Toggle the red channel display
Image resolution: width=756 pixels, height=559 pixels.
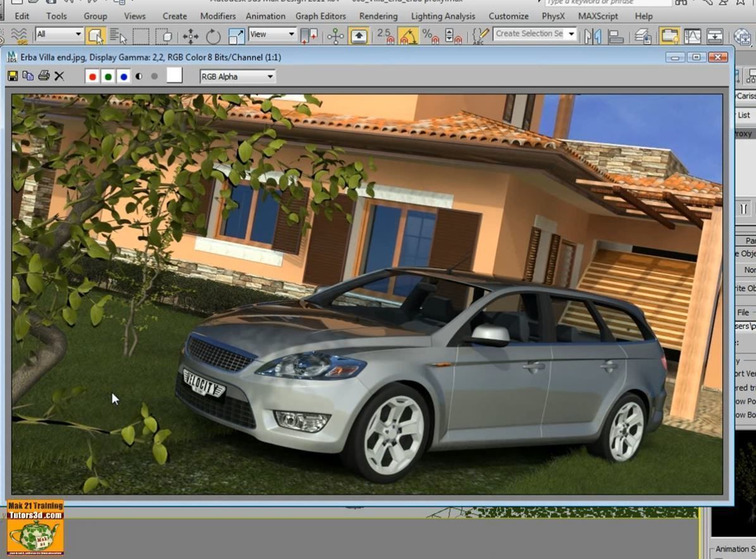[x=92, y=76]
